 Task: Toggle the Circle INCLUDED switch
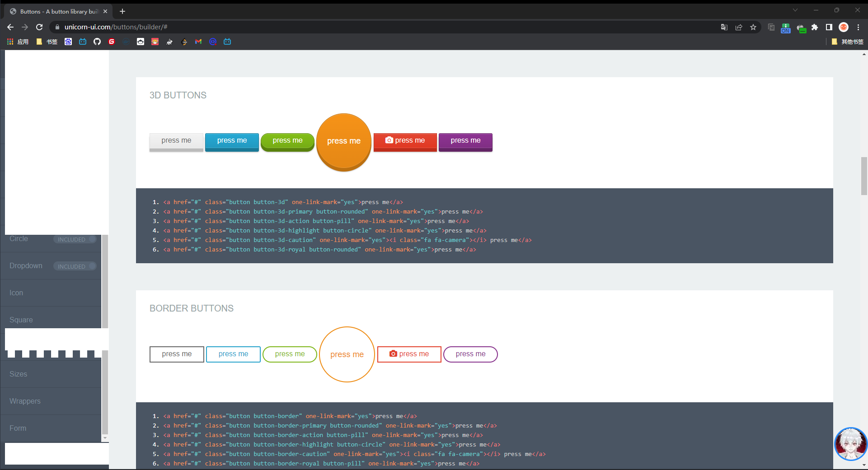(x=75, y=239)
